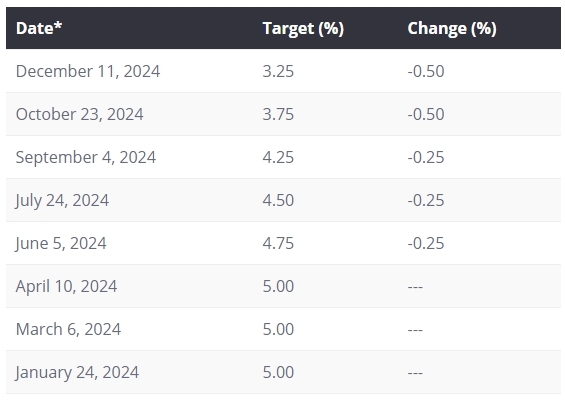Click the -0.50 change in December row

point(426,71)
